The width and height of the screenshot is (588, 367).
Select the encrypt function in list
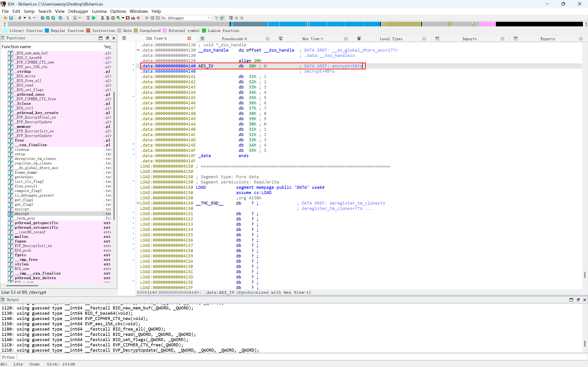pos(22,209)
